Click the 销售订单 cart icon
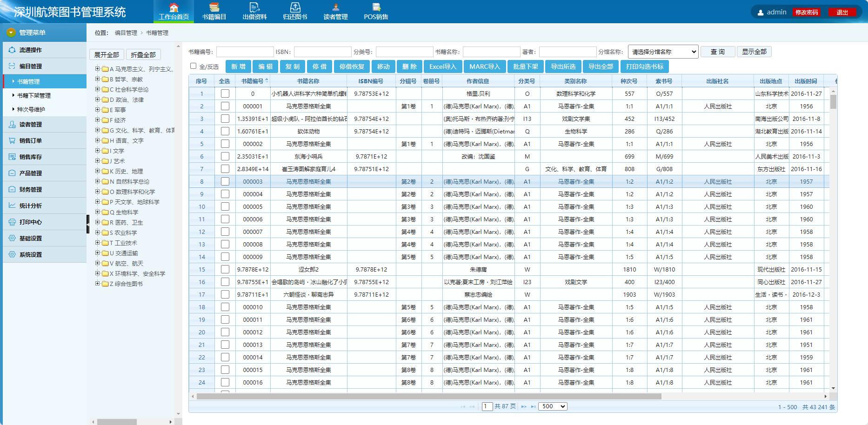This screenshot has height=425, width=868. pos(12,140)
